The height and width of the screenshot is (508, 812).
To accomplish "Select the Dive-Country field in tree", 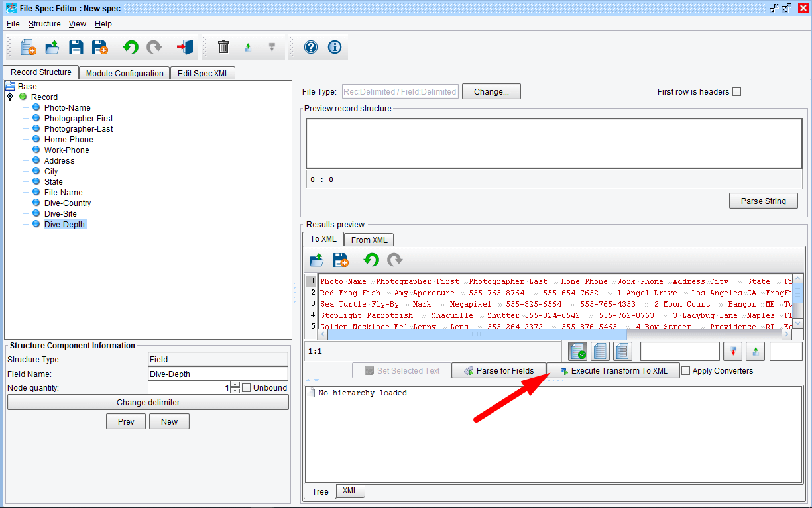I will point(67,203).
